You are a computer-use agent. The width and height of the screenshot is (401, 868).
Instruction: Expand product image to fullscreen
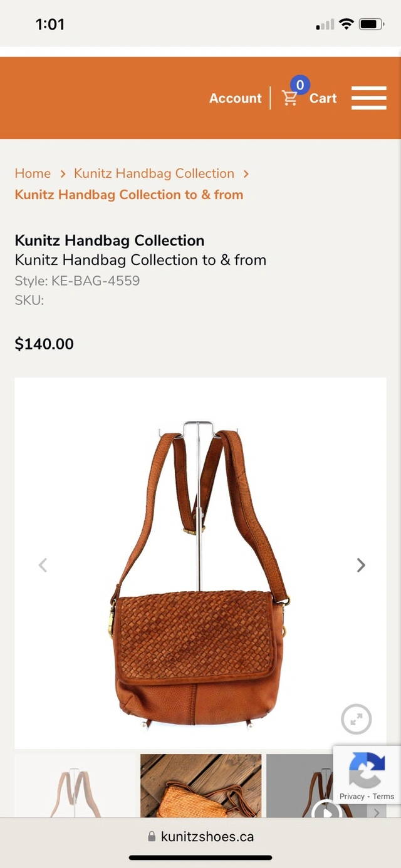357,720
